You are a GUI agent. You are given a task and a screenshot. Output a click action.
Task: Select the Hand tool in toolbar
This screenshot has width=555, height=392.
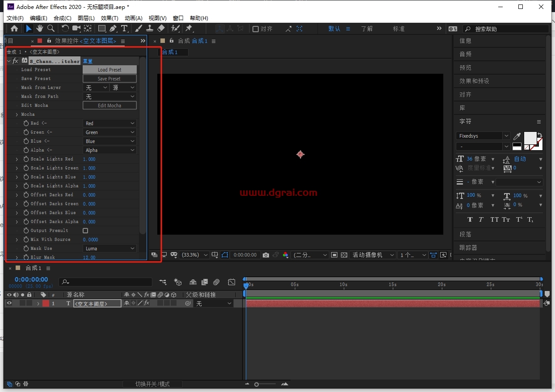click(40, 29)
